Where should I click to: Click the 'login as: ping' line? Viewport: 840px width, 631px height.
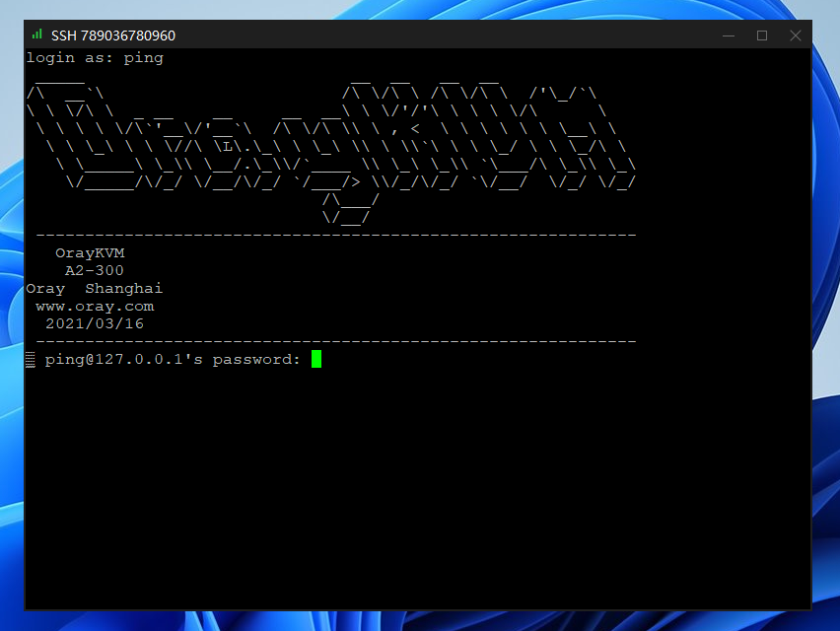[95, 58]
